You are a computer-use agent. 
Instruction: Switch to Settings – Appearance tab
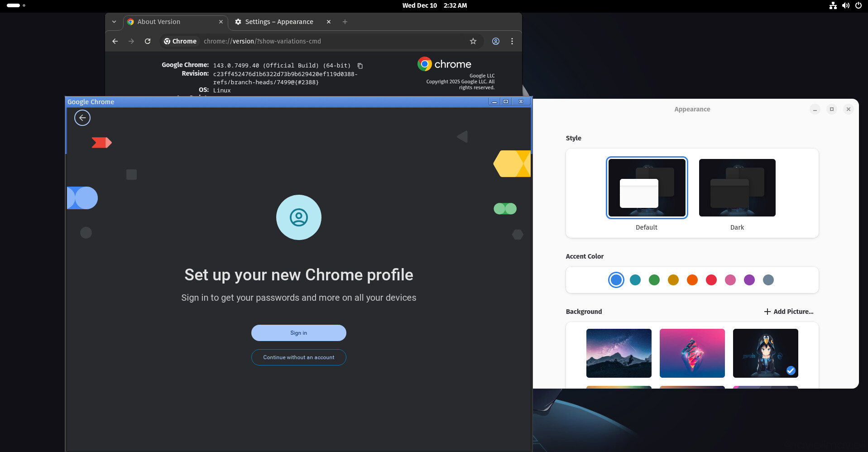pos(279,22)
